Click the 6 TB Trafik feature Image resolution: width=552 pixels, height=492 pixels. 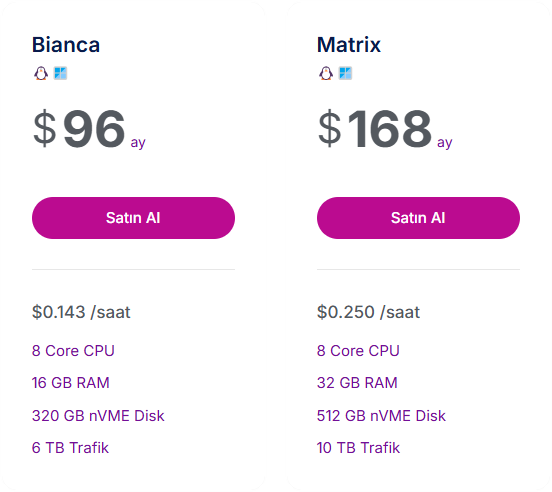(x=70, y=448)
